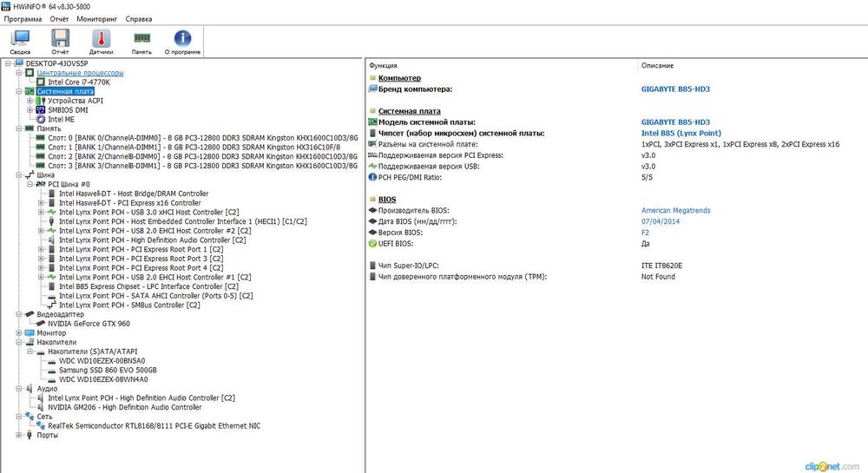Collapse the PCI Шина #0 branch
The image size is (868, 473).
pyautogui.click(x=30, y=184)
